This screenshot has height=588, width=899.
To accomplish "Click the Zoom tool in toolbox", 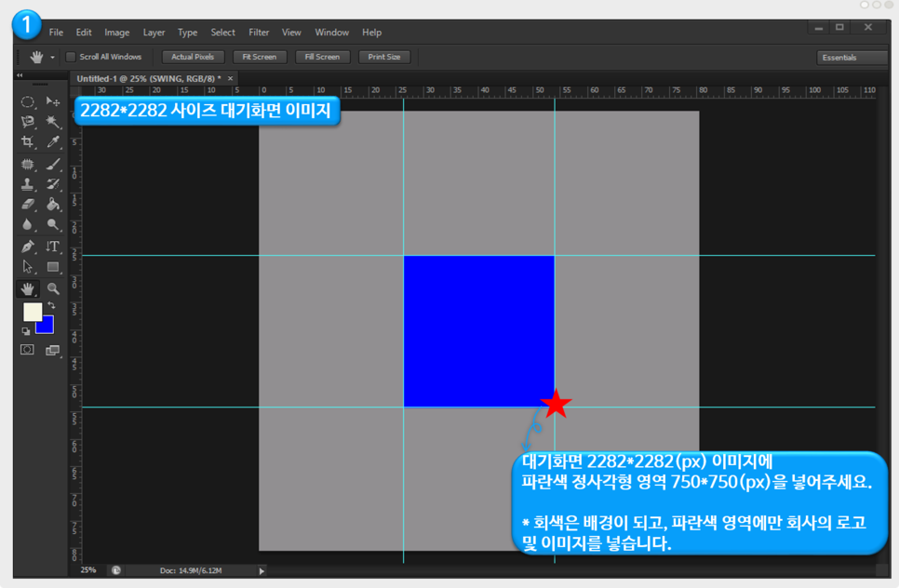I will click(x=53, y=288).
